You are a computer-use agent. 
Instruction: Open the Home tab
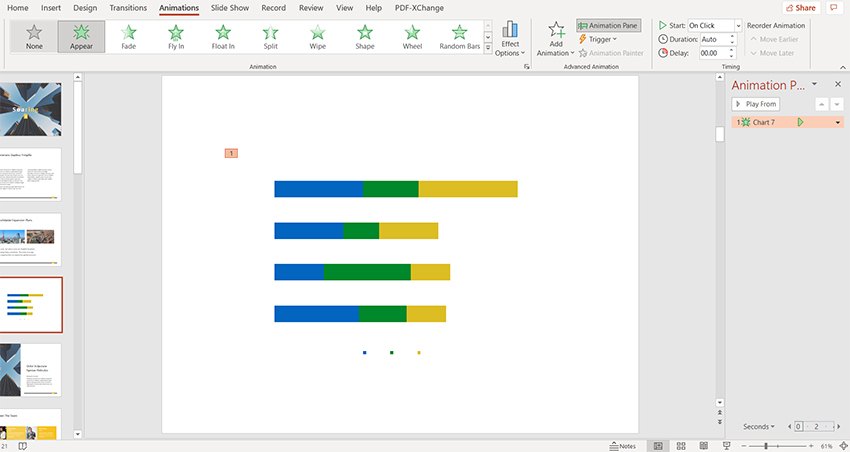(18, 8)
